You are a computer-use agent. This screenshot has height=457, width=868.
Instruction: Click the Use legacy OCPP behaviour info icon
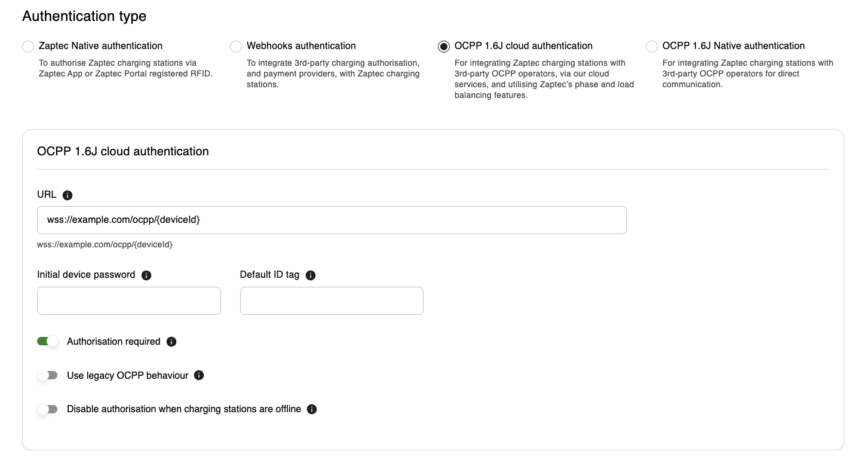(199, 375)
